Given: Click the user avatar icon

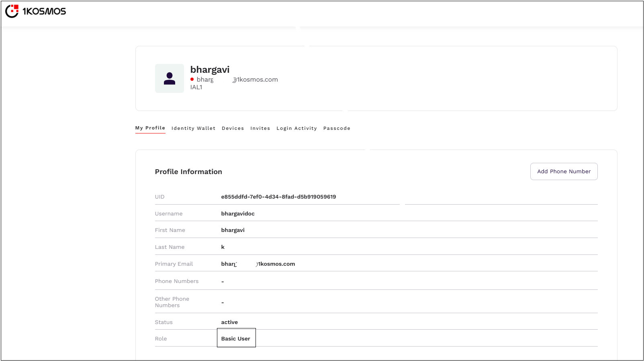Looking at the screenshot, I should pos(170,78).
